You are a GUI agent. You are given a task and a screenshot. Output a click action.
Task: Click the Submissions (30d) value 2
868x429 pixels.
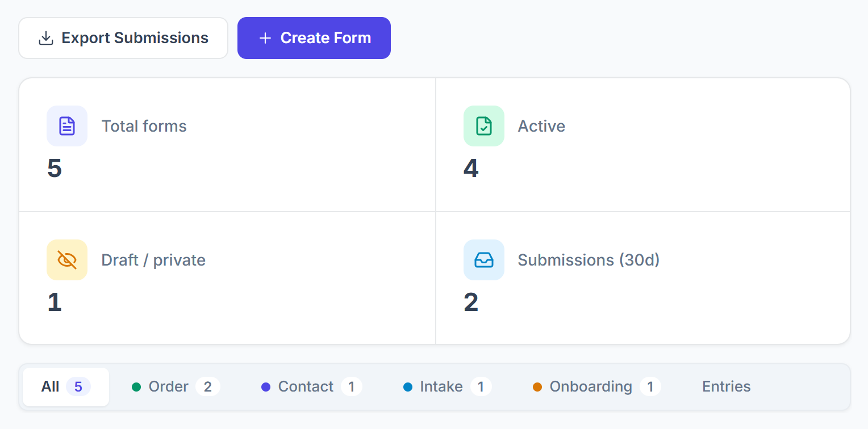point(471,302)
